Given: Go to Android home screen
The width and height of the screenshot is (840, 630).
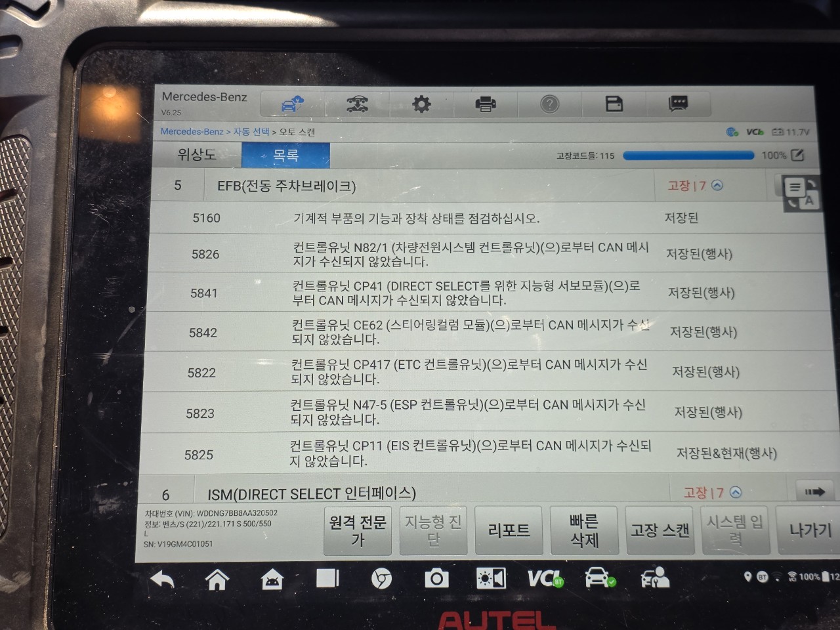Looking at the screenshot, I should click(x=217, y=579).
